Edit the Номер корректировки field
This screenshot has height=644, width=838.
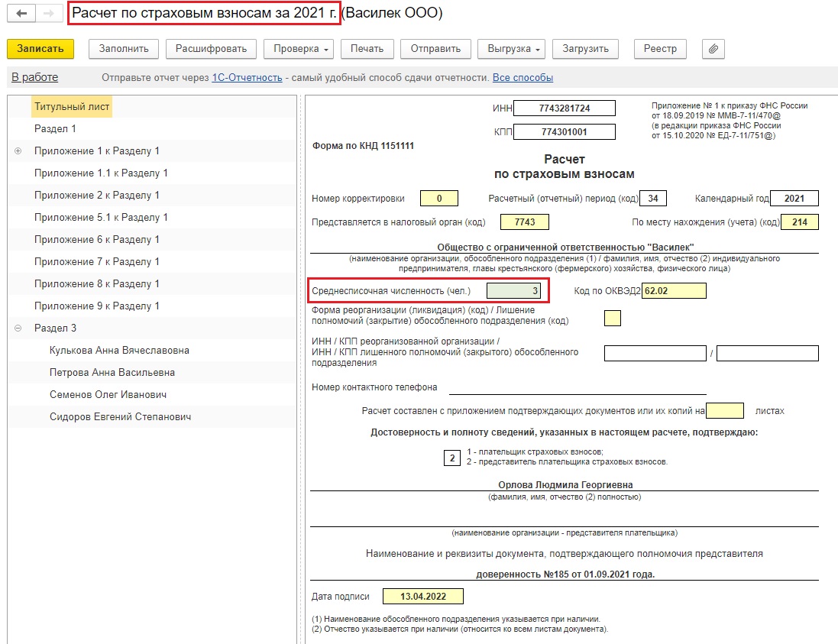click(x=439, y=199)
